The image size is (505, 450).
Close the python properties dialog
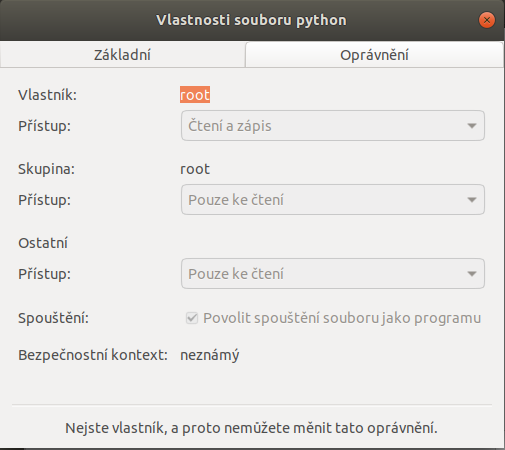click(487, 20)
